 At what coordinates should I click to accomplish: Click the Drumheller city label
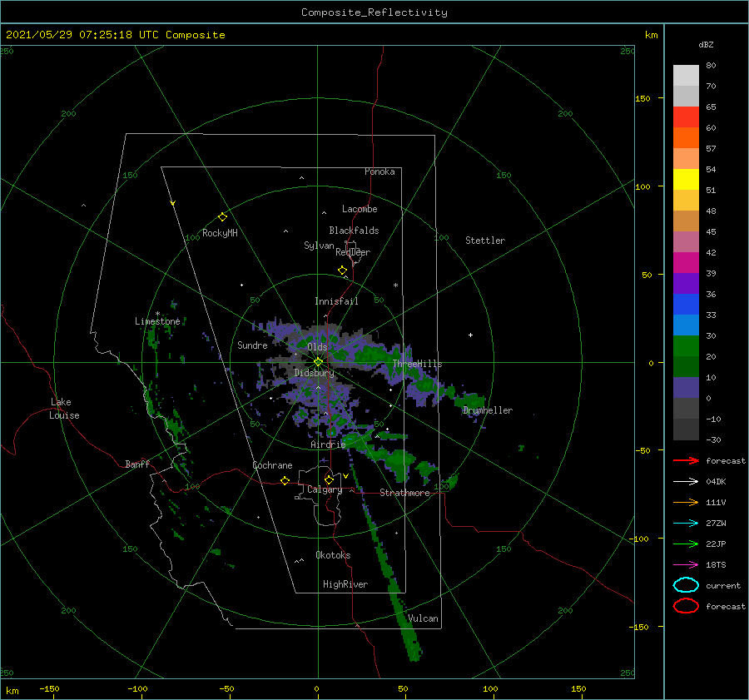(488, 410)
